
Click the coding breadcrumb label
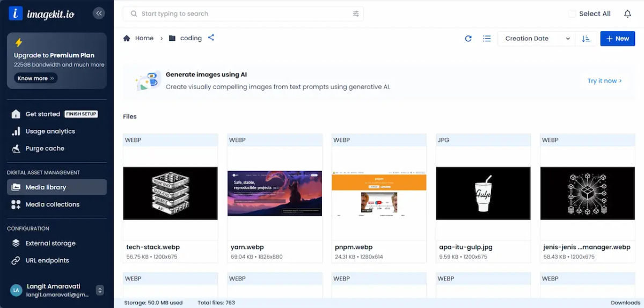click(x=191, y=38)
